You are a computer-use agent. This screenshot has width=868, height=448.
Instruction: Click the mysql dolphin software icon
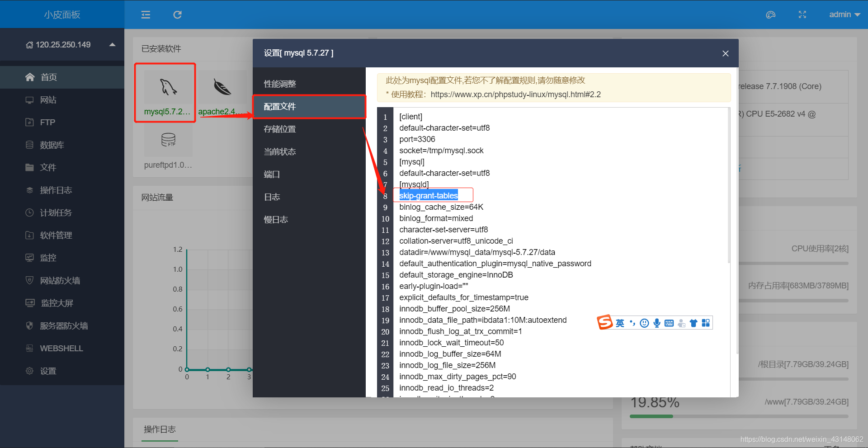click(x=168, y=87)
